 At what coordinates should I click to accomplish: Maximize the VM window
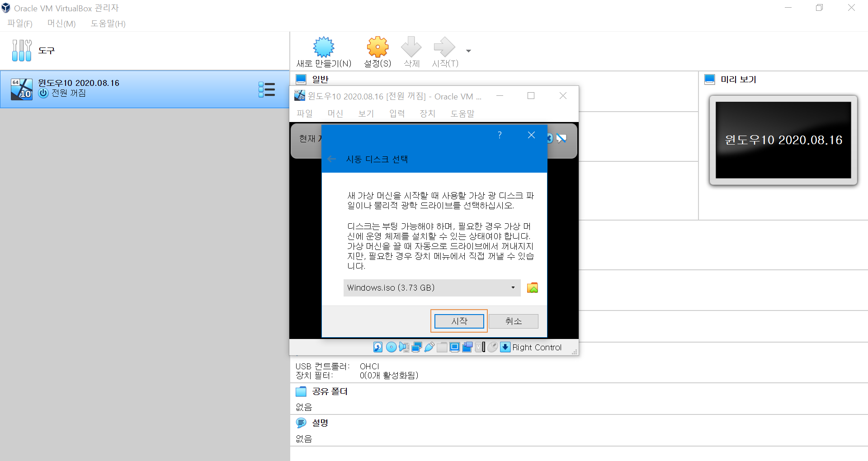(531, 96)
